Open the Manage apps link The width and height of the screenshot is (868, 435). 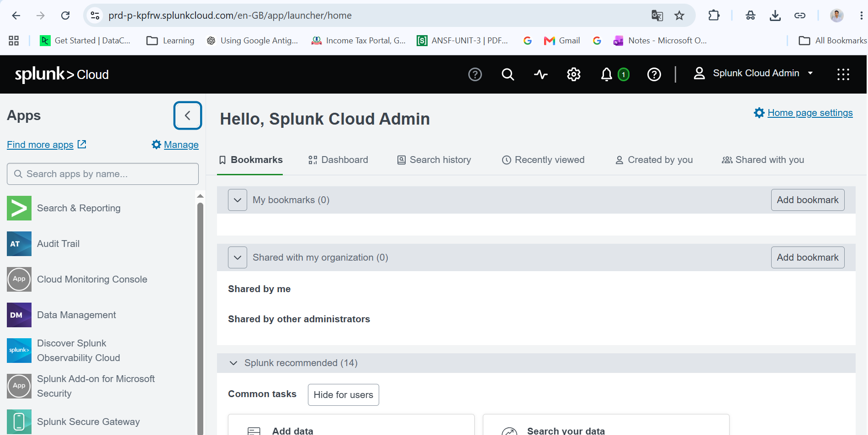coord(175,145)
